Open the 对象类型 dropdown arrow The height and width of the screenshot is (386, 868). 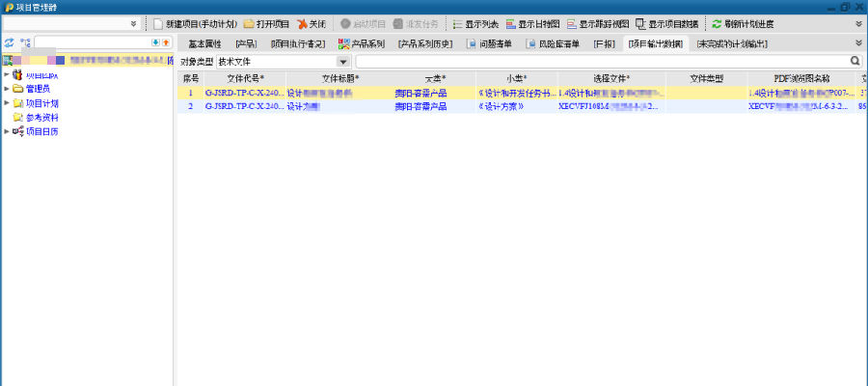343,62
